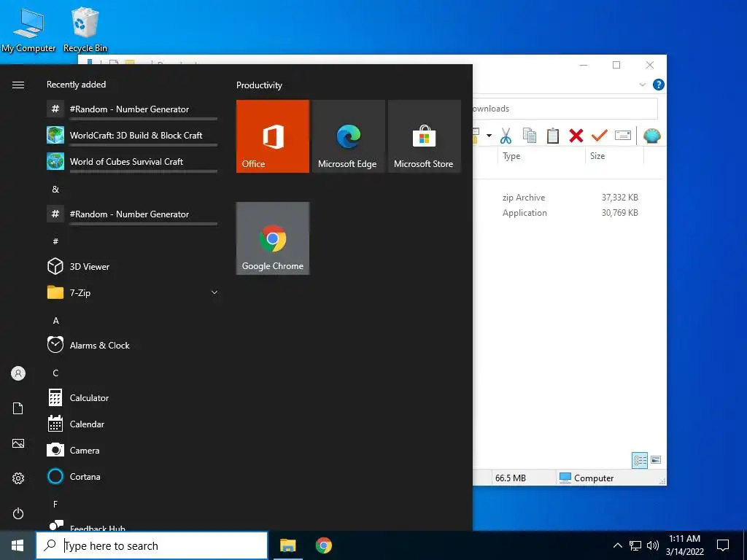
Task: Show hidden tray icons chevron
Action: (617, 545)
